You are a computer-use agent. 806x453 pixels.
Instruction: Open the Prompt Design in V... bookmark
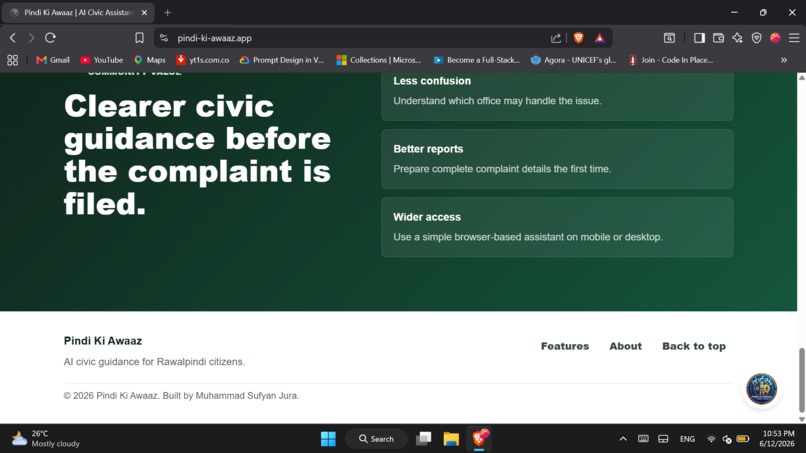pos(282,60)
